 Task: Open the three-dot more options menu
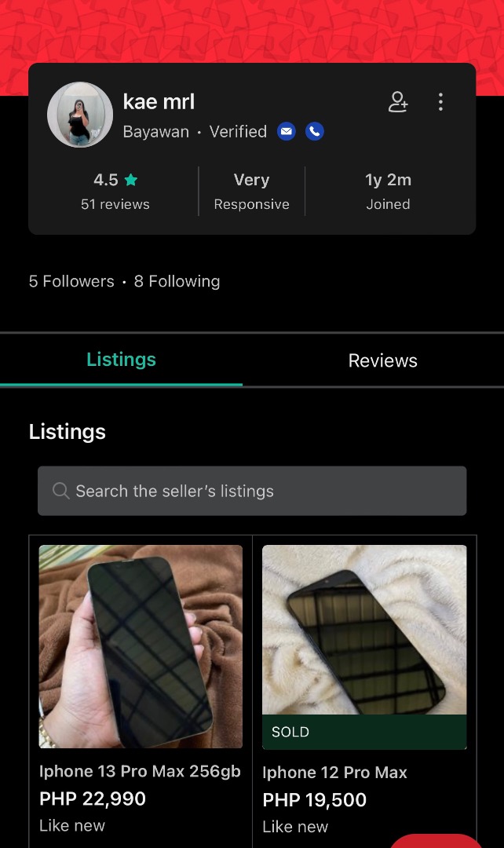440,101
